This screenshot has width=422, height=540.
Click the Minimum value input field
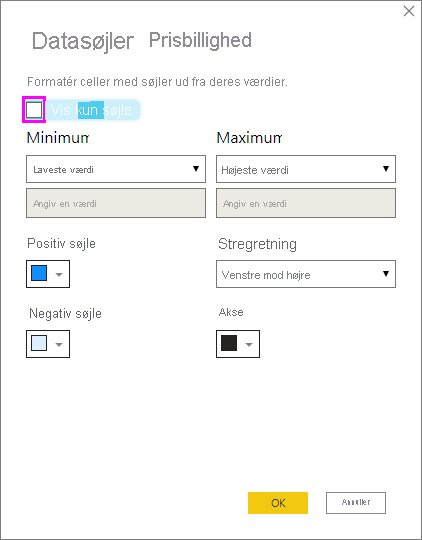(x=116, y=203)
